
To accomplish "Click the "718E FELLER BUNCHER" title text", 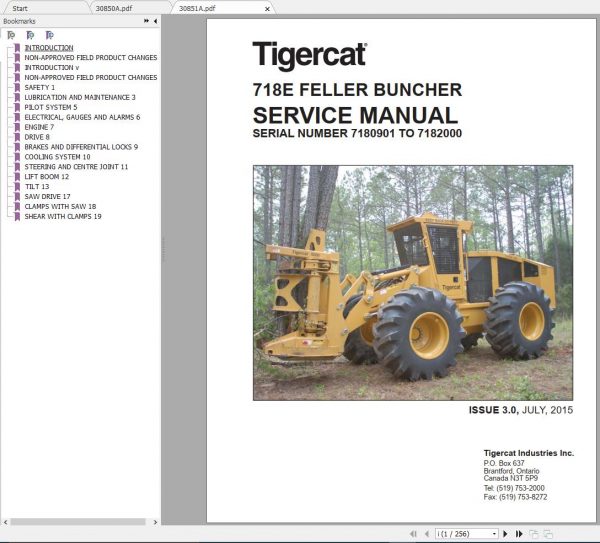I will click(x=357, y=90).
